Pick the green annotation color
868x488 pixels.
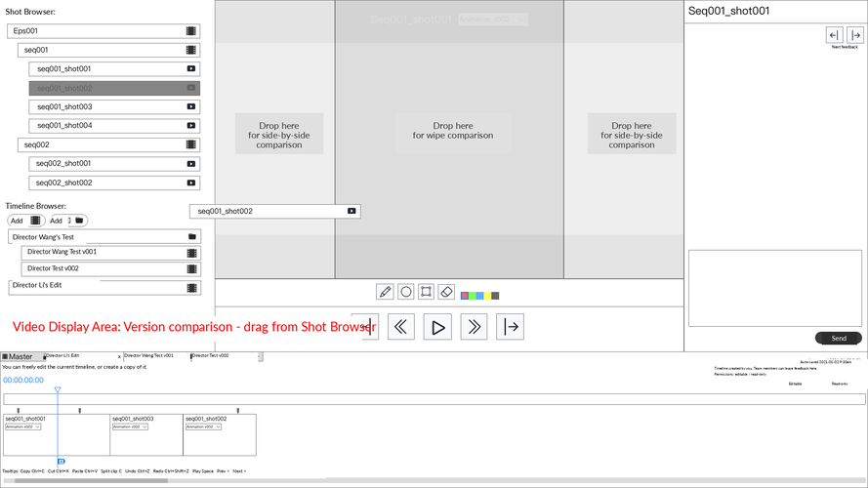(473, 296)
